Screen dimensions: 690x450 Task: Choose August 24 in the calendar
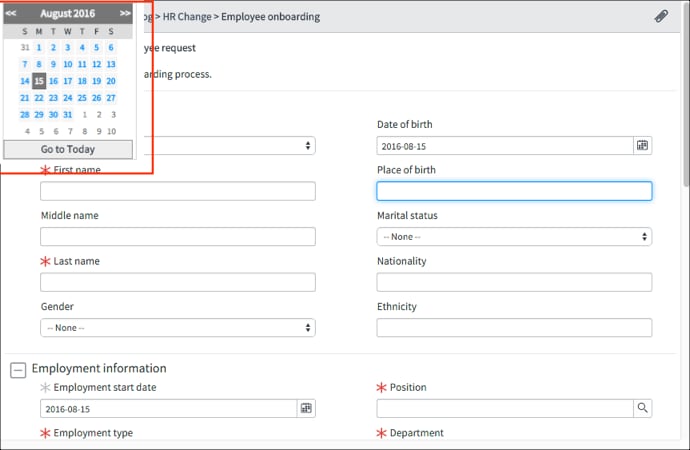[x=68, y=98]
